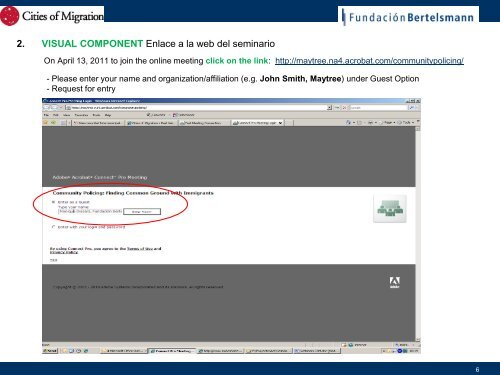The width and height of the screenshot is (500, 375).
Task: Open the File menu in browser
Action: [46, 115]
